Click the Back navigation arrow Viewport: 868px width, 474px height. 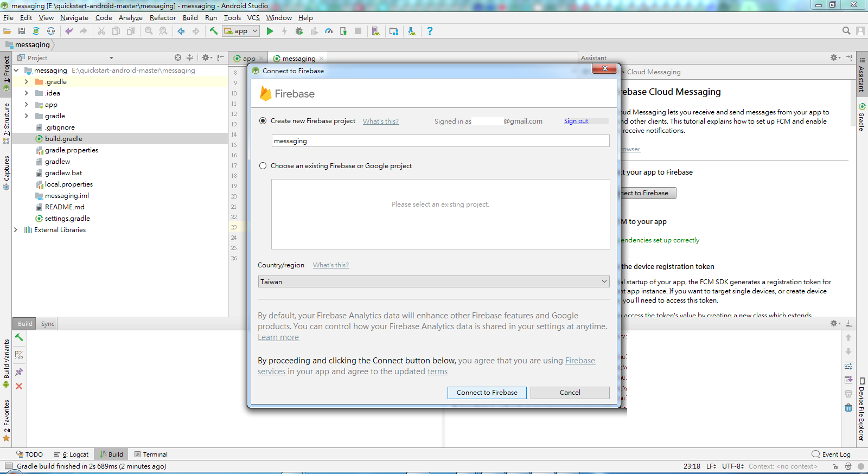click(181, 31)
